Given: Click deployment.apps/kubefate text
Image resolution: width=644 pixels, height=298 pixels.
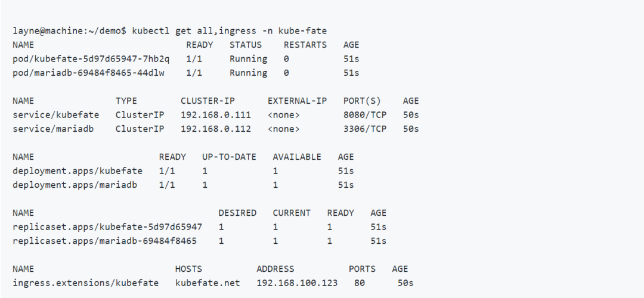Looking at the screenshot, I should click(x=78, y=171).
